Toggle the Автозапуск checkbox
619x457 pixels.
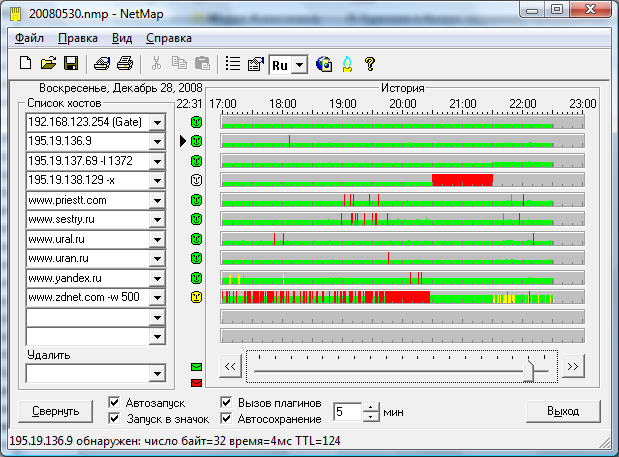pyautogui.click(x=114, y=403)
